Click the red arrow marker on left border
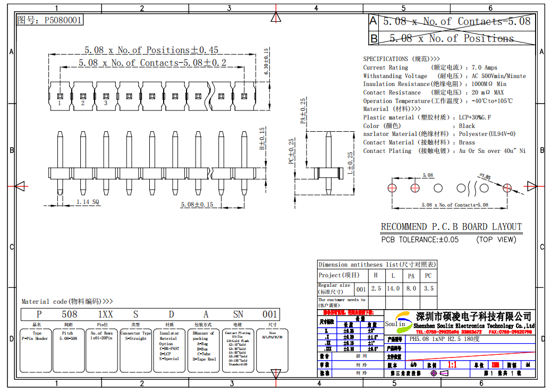The height and width of the screenshot is (392, 551). click(x=19, y=185)
